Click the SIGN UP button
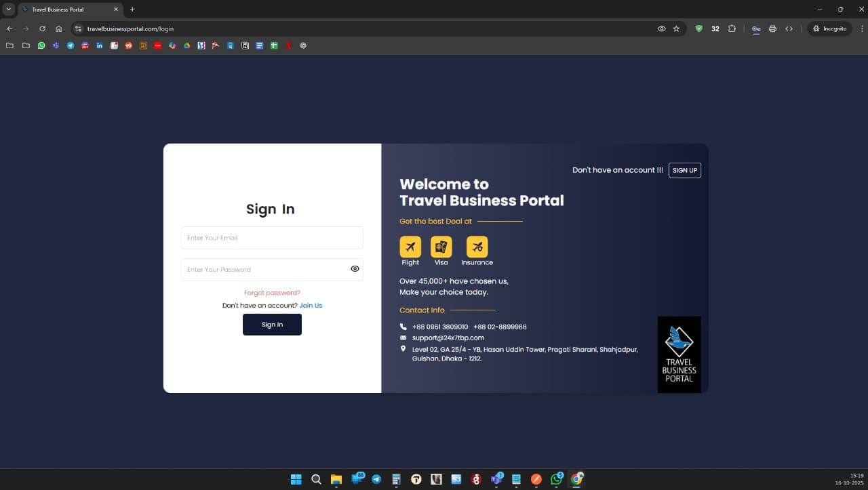Screen dimensions: 868x490 pos(684,170)
